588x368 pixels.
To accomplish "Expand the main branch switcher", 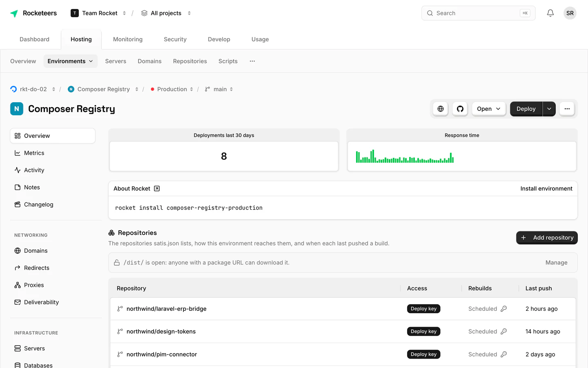I will 231,89.
